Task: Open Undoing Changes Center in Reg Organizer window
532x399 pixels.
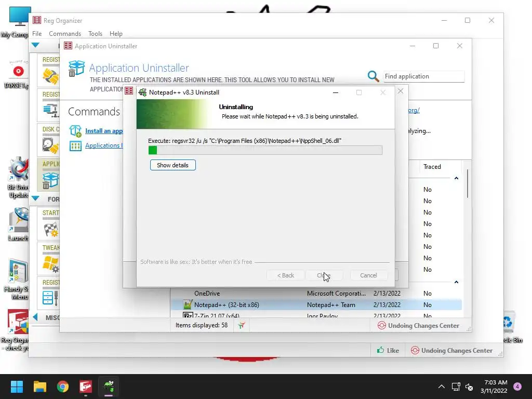Action: tap(451, 351)
